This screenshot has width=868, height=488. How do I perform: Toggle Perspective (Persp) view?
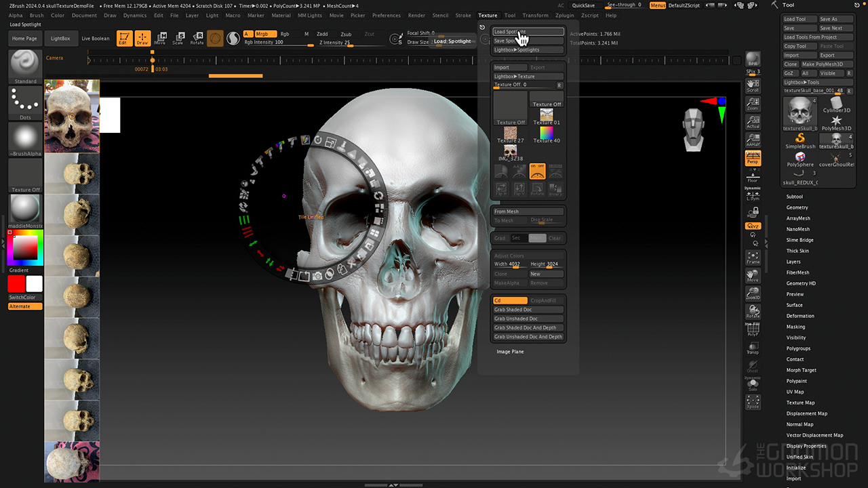coord(753,158)
